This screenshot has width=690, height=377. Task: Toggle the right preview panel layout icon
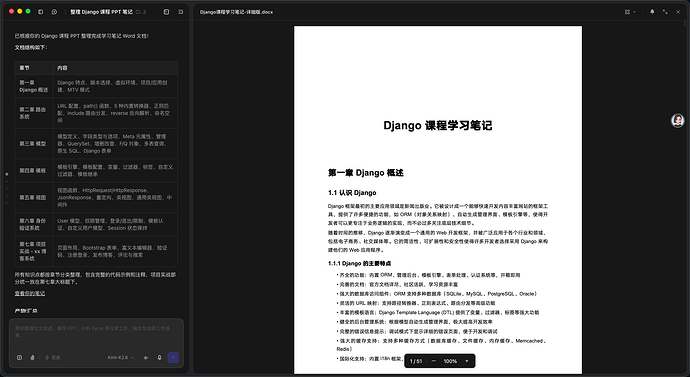pyautogui.click(x=180, y=12)
